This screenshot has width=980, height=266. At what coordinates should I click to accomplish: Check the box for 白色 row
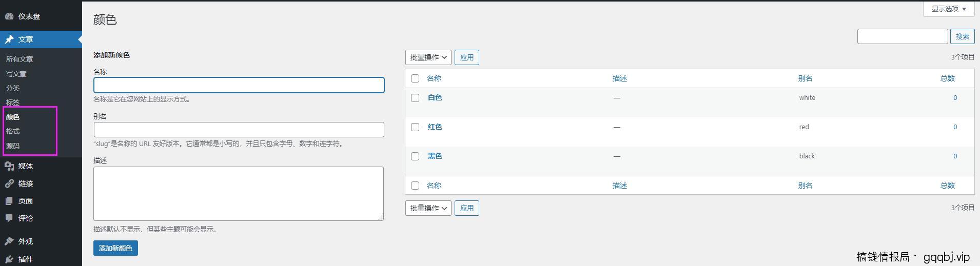click(x=415, y=98)
